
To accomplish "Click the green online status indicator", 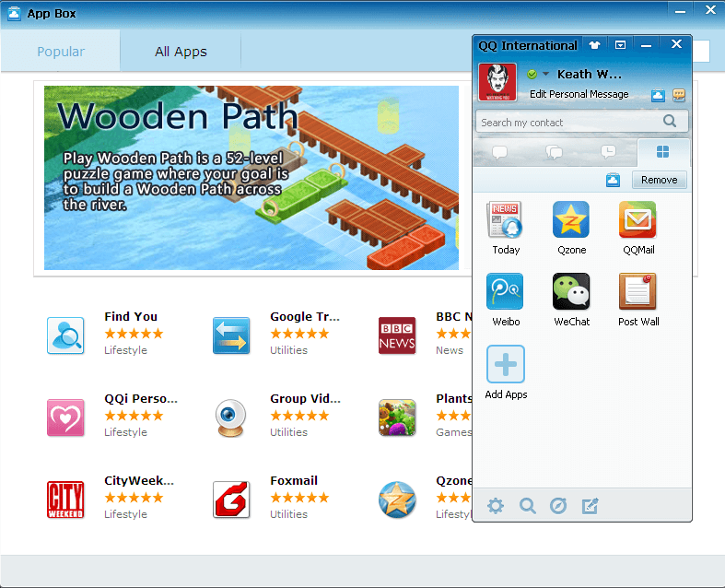I will (x=532, y=74).
